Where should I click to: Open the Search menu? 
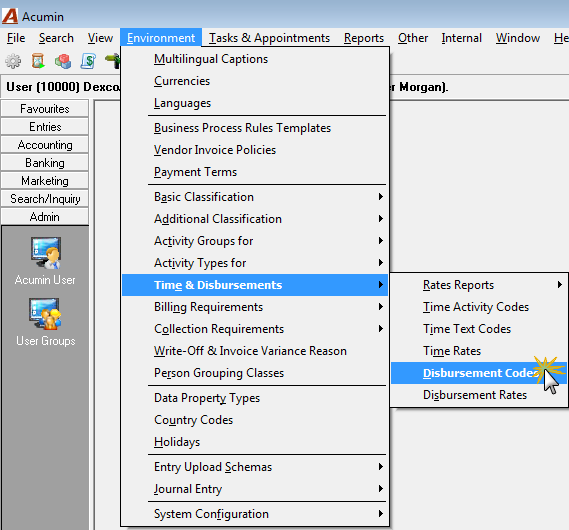pyautogui.click(x=56, y=38)
